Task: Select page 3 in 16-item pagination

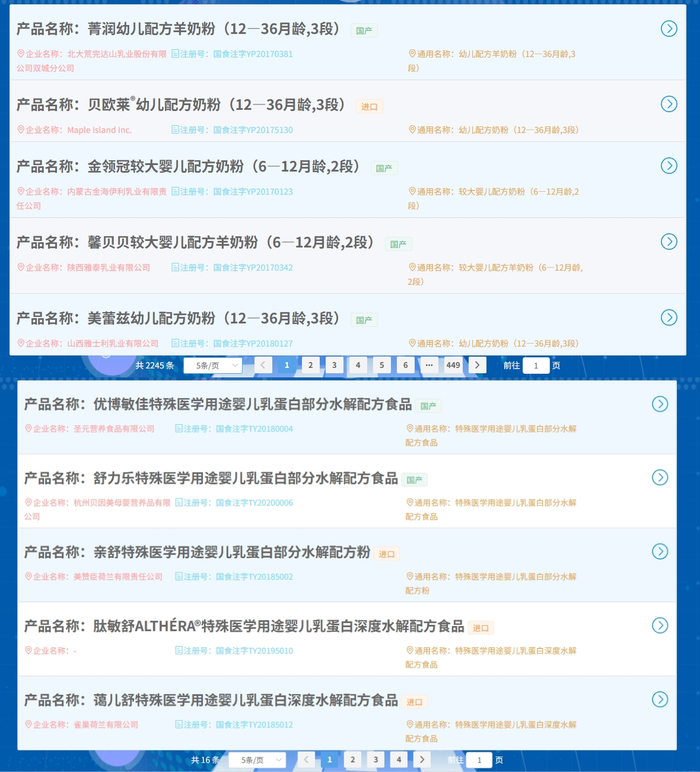Action: coord(376,759)
